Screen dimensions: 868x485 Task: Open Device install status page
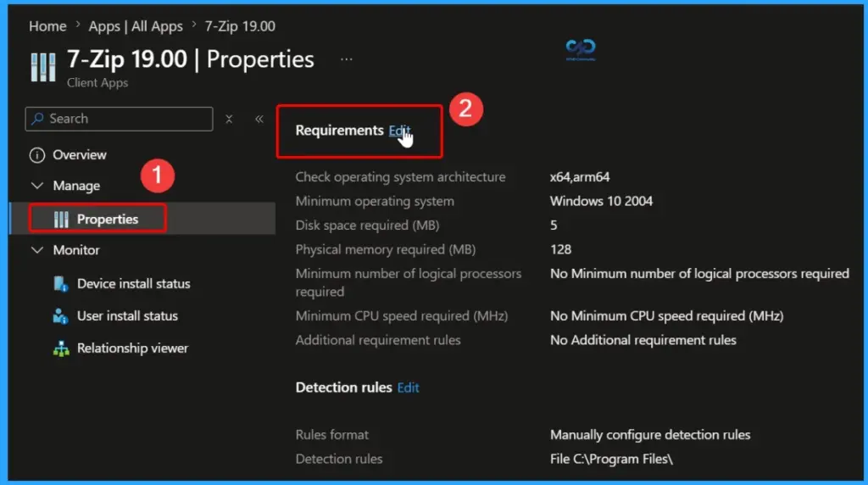point(133,284)
